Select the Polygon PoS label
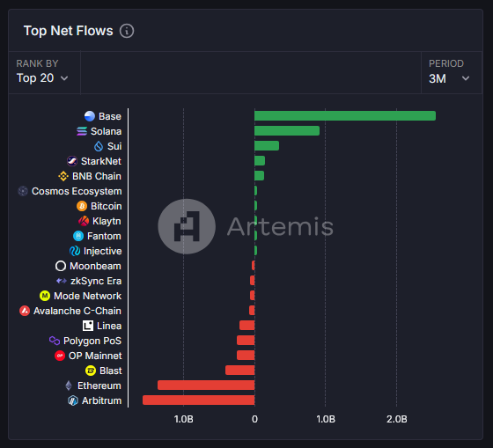Image resolution: width=493 pixels, height=448 pixels. pyautogui.click(x=92, y=341)
